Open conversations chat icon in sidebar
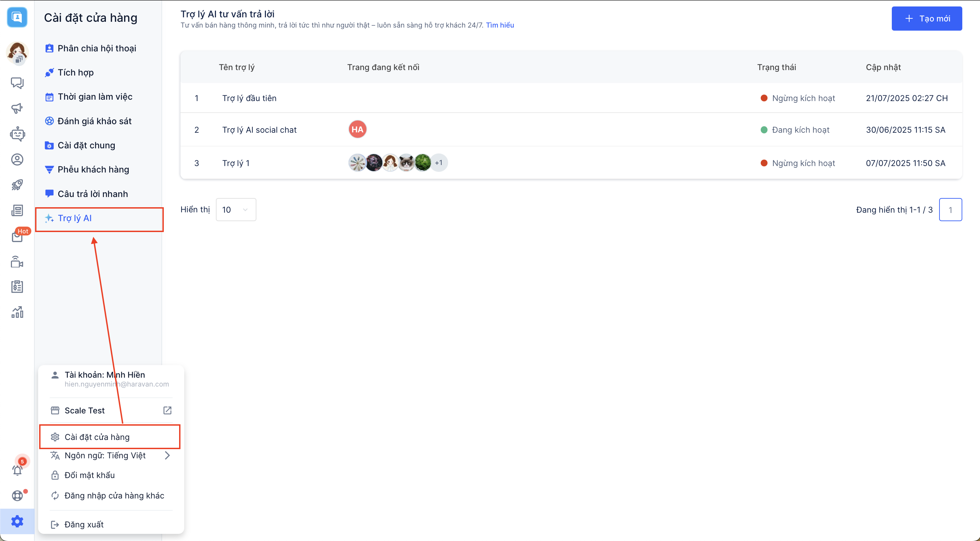 point(17,82)
